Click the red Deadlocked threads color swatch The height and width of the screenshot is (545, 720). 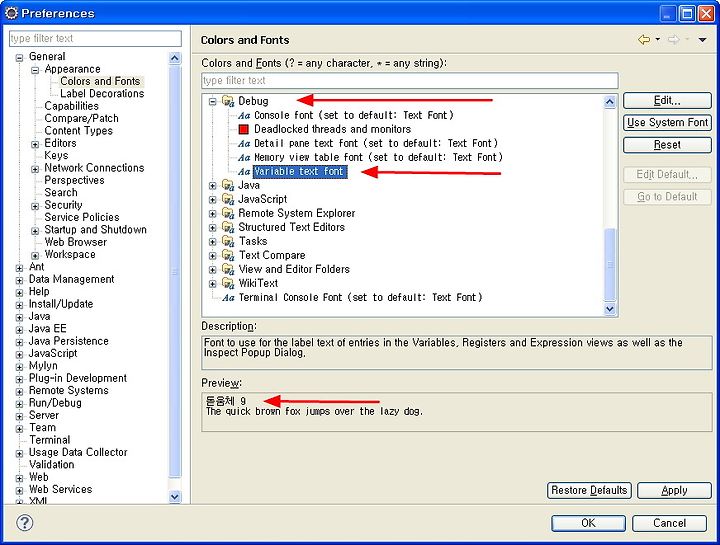(244, 129)
